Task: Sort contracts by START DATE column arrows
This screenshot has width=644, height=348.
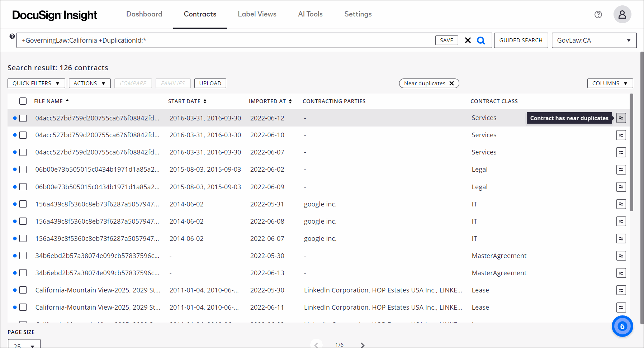Action: [x=205, y=101]
